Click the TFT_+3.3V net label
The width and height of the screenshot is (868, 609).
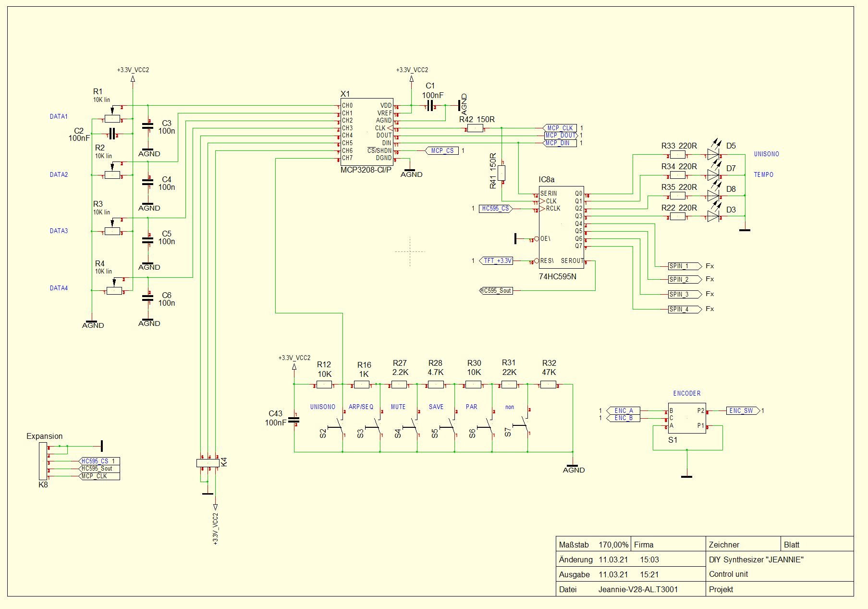(x=497, y=261)
